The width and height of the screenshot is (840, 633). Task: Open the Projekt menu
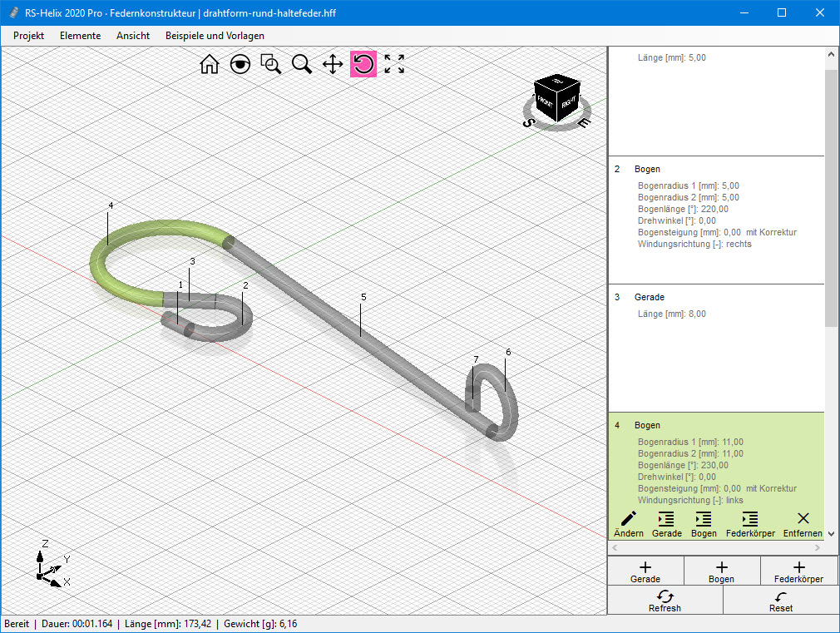(x=29, y=36)
